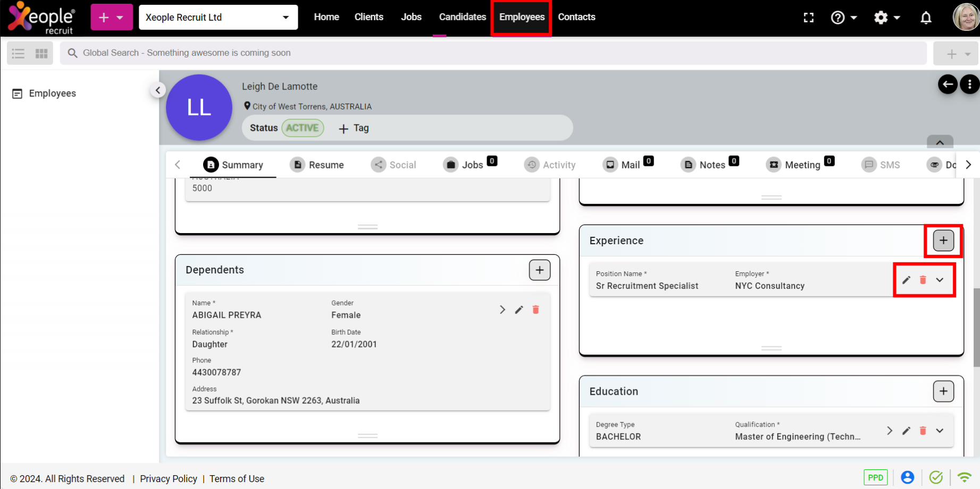The height and width of the screenshot is (489, 980).
Task: Edit the ABIGAIL PREYRA dependent
Action: point(519,310)
